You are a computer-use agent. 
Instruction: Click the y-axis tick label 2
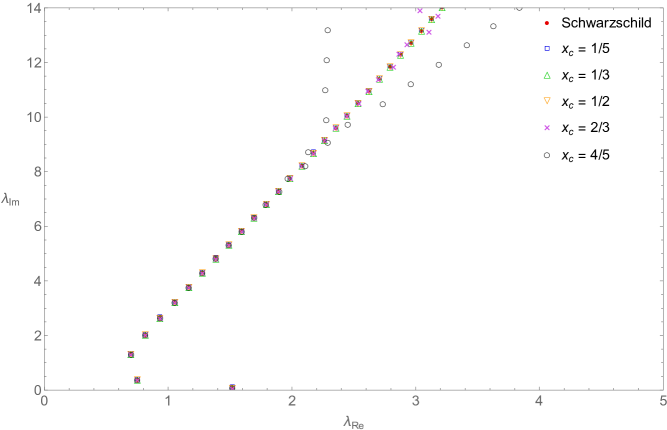coord(37,335)
